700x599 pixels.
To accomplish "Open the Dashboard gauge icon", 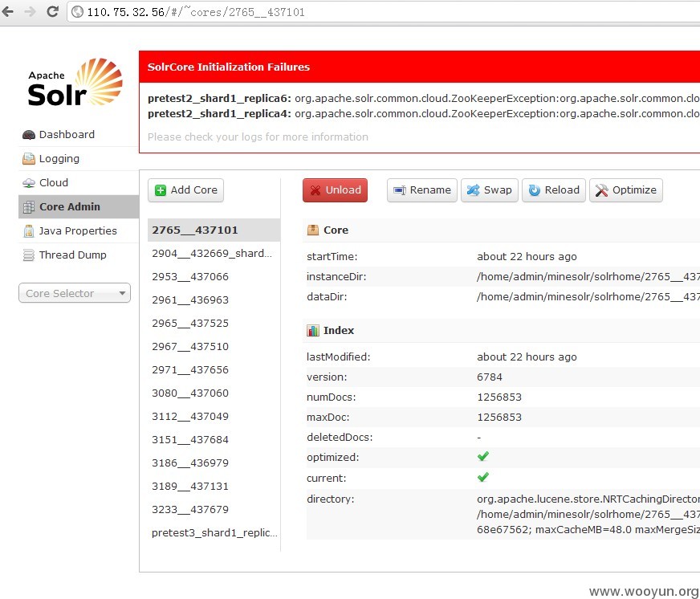I will [29, 134].
